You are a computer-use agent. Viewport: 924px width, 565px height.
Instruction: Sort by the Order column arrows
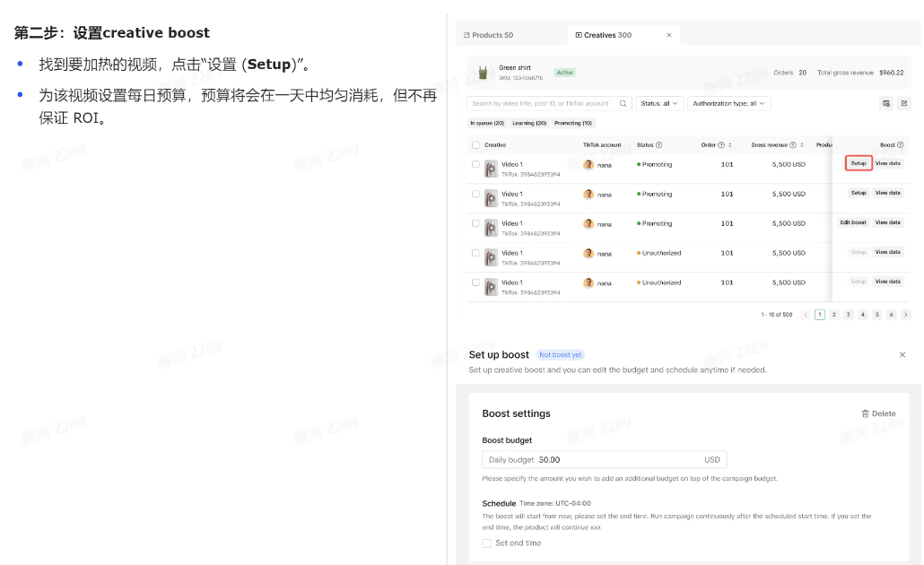click(x=730, y=145)
